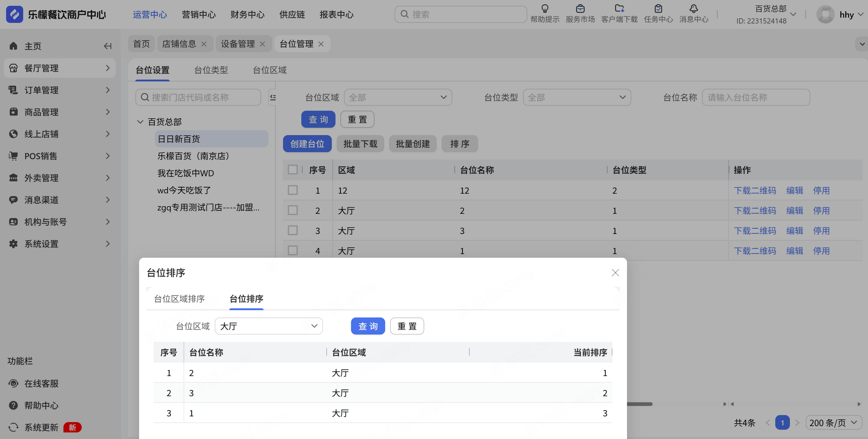868x439 pixels.
Task: Click the 台位名称 input field
Action: [756, 98]
